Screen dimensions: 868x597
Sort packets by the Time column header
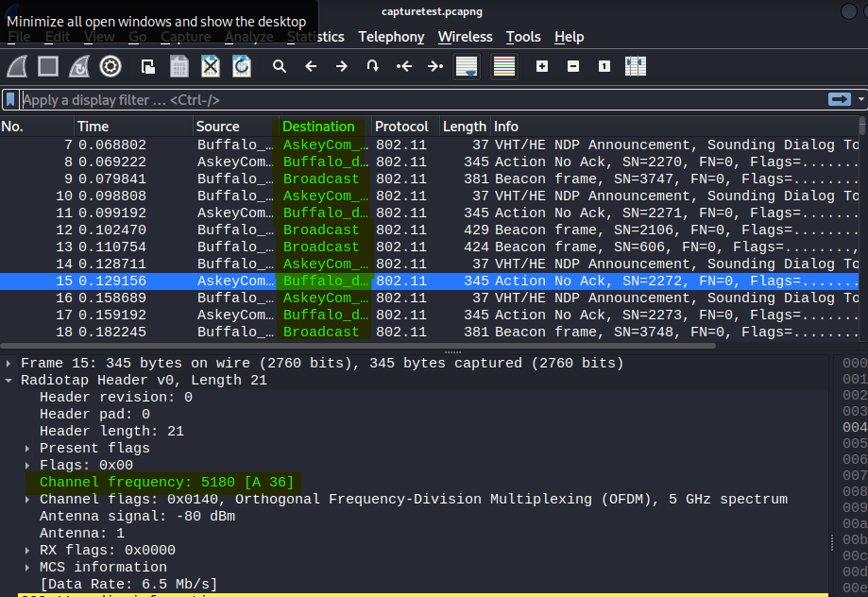133,127
